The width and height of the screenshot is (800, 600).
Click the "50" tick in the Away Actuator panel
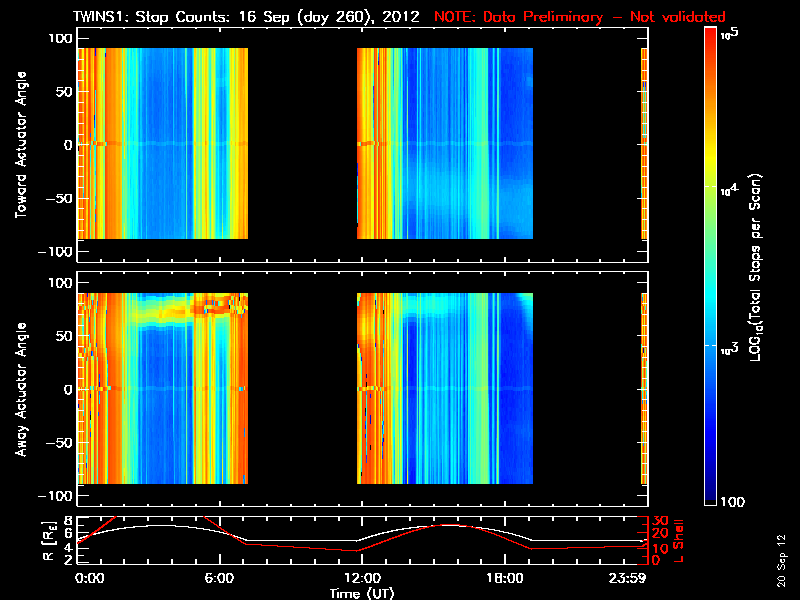tap(64, 336)
